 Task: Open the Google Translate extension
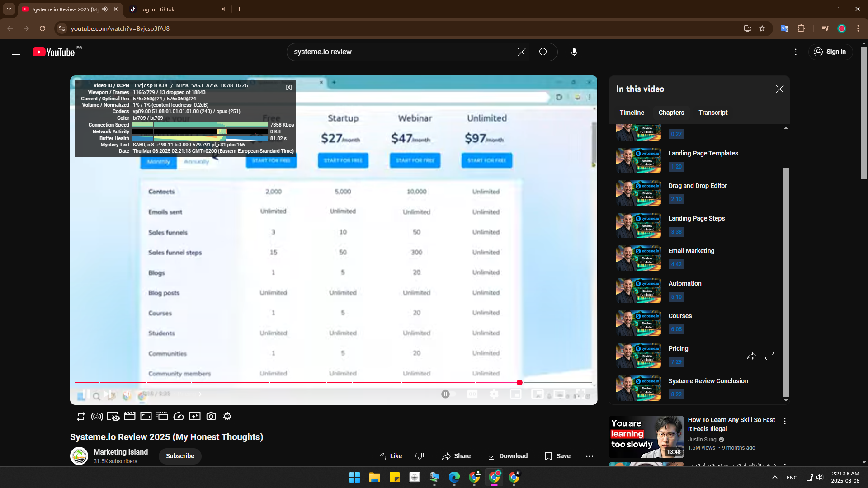(x=785, y=28)
